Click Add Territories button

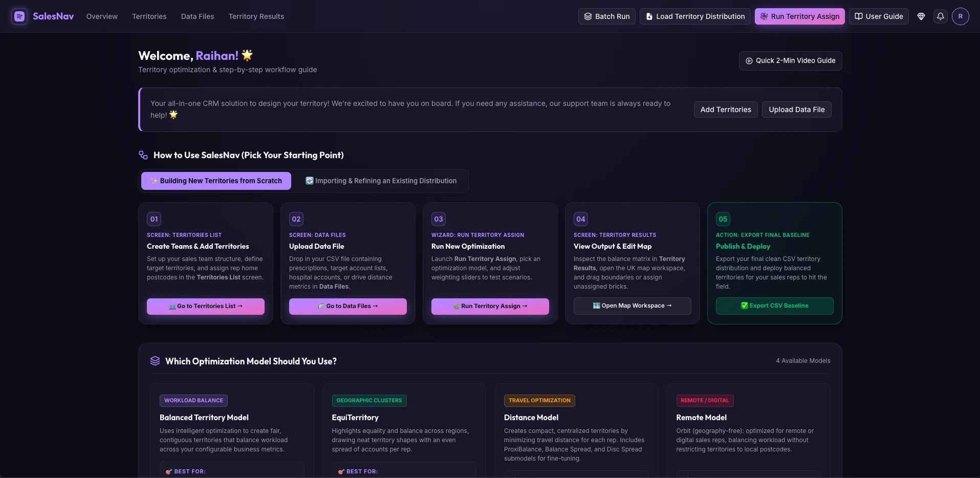726,110
